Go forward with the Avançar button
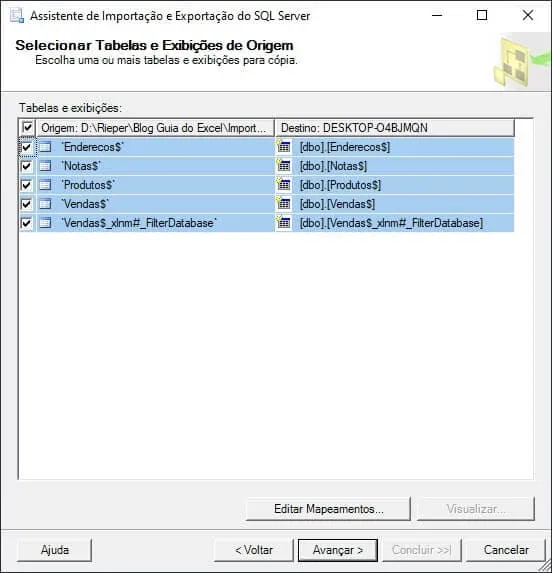 338,550
